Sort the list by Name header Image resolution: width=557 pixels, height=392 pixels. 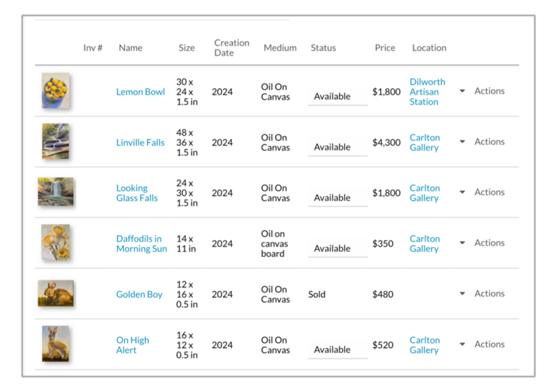(x=130, y=48)
